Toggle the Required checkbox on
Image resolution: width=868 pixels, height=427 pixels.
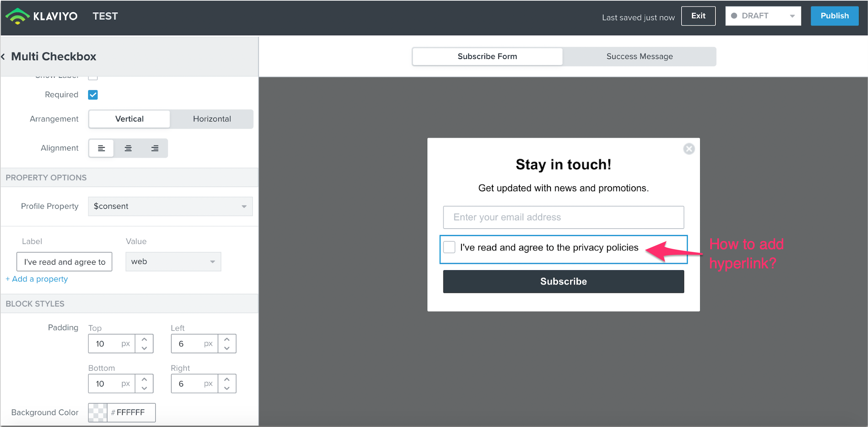tap(93, 95)
